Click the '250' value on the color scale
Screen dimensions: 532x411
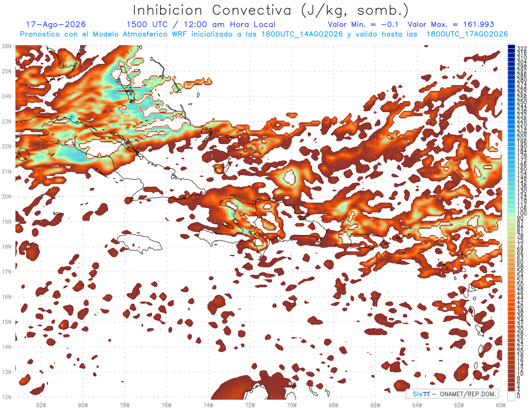tap(521, 102)
